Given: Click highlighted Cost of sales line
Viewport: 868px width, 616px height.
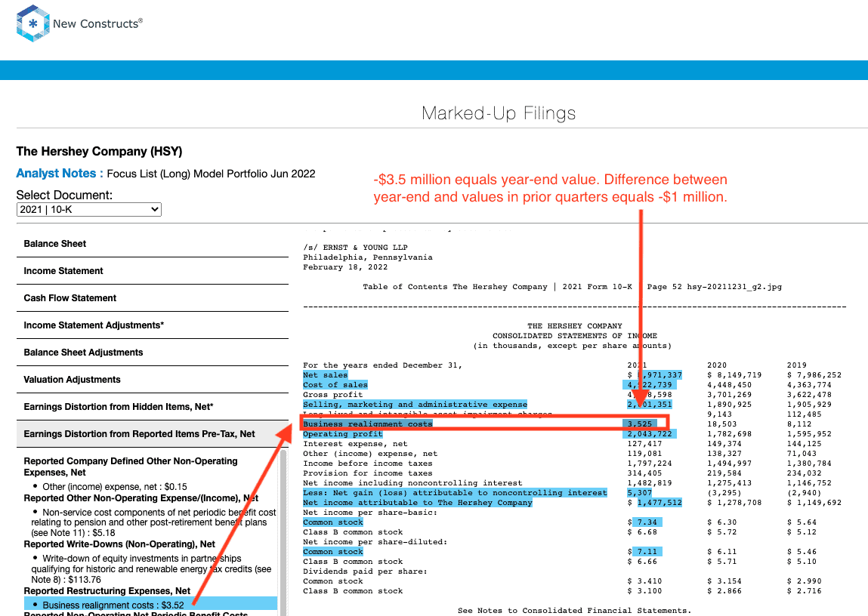Looking at the screenshot, I should [x=335, y=385].
